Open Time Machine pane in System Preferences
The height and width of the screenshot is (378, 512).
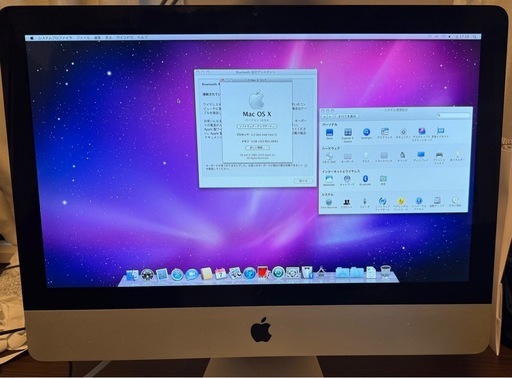(x=329, y=204)
